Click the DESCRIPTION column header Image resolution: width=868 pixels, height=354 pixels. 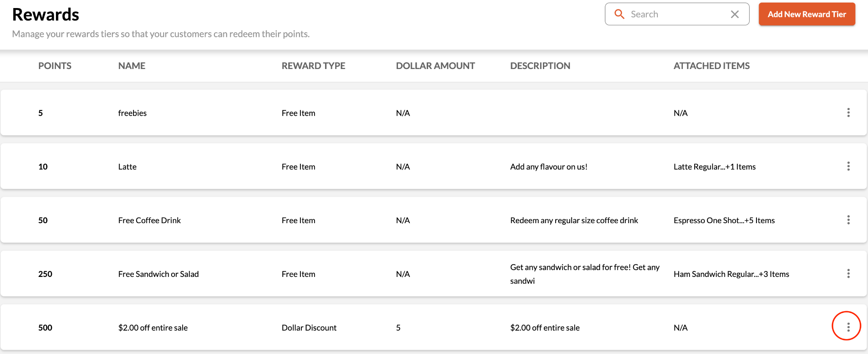(540, 66)
